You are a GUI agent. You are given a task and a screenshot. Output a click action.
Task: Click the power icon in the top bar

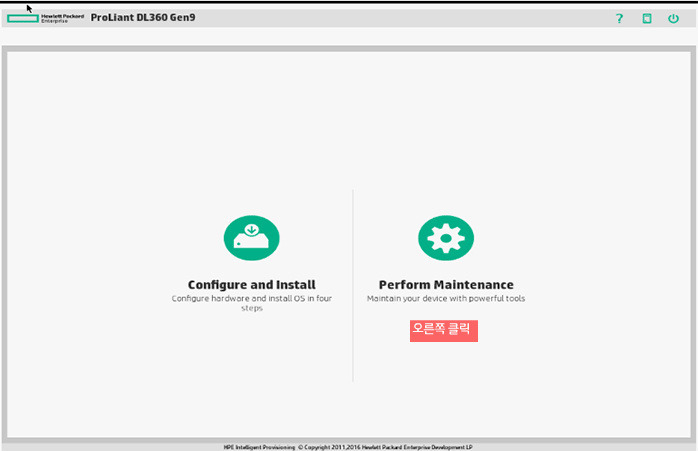point(673,18)
